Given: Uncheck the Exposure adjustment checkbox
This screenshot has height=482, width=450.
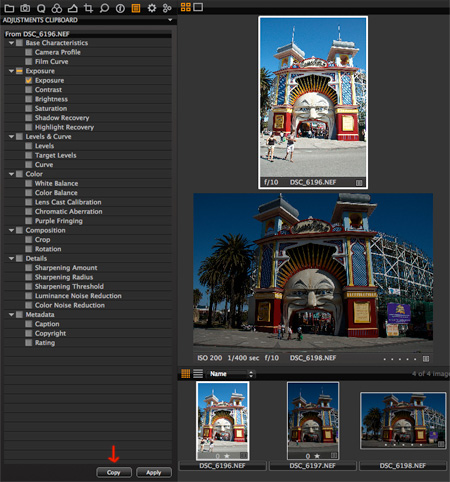Looking at the screenshot, I should pos(29,80).
